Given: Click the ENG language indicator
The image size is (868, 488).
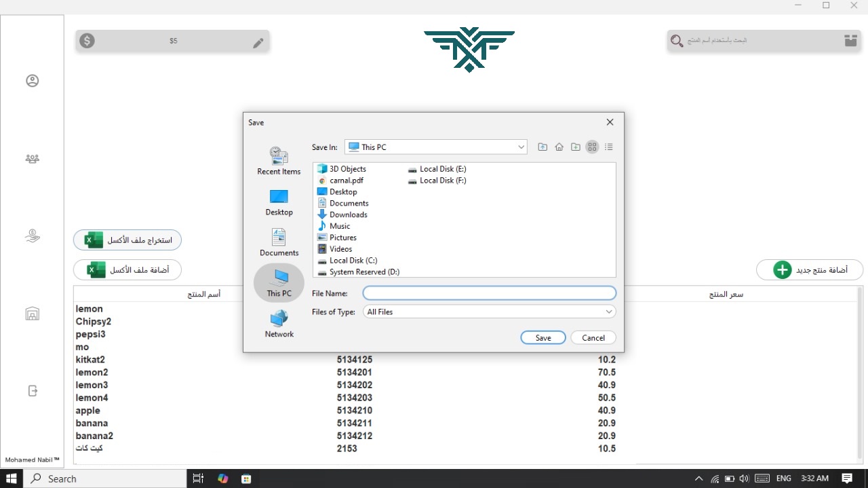Looking at the screenshot, I should point(783,478).
